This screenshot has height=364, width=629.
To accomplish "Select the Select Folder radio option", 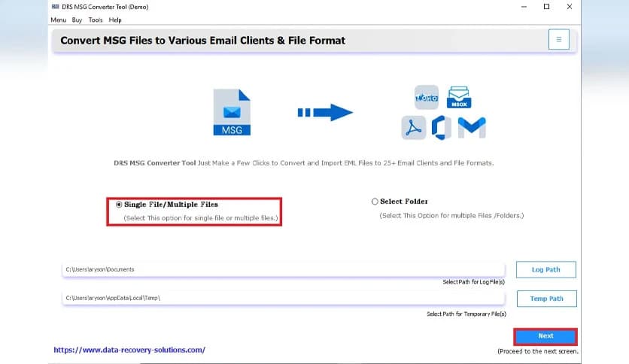I will pyautogui.click(x=375, y=202).
